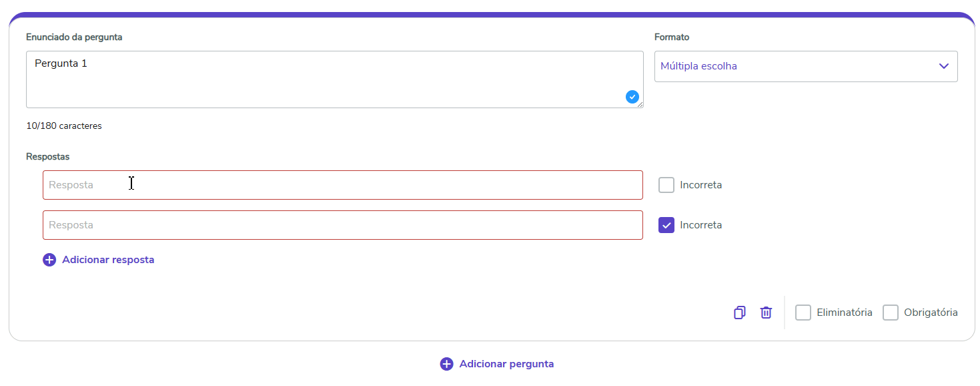Delete the question with the trash icon
The height and width of the screenshot is (386, 980).
[766, 313]
